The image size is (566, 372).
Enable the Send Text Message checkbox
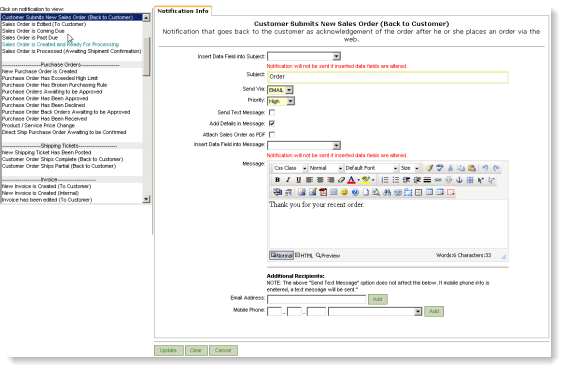click(272, 112)
